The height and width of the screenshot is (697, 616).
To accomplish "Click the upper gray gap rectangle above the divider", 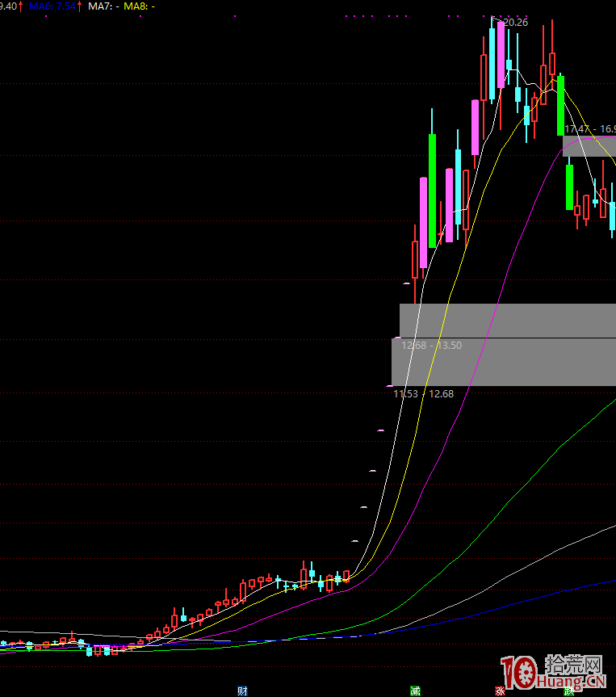I will coord(507,321).
